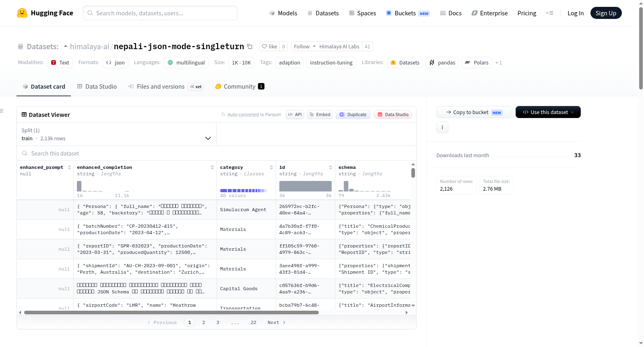Viewport: 644px width, 347px height.
Task: Open the Enterprise menu item
Action: point(489,13)
